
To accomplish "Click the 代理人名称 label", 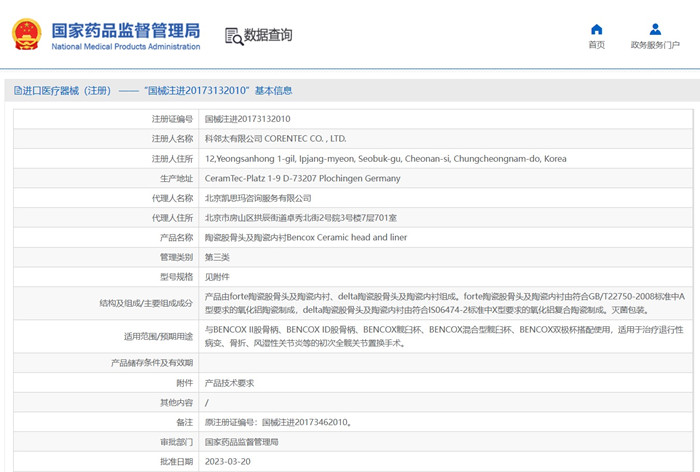I will (x=172, y=198).
